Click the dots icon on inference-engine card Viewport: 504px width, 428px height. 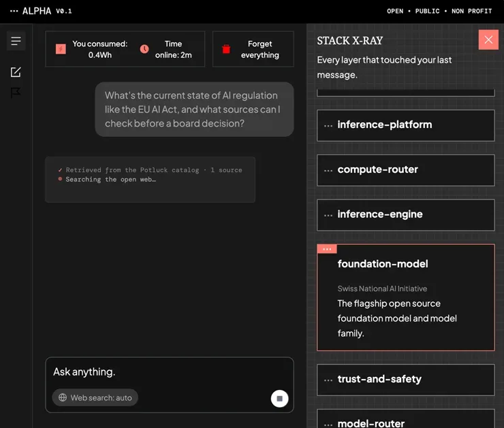click(x=328, y=216)
